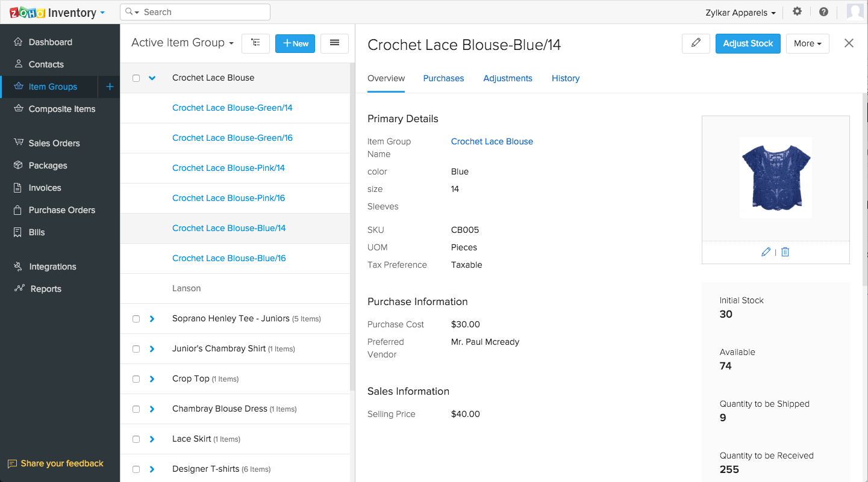Check the Crochet Lace Blouse checkbox
The height and width of the screenshot is (482, 868).
(136, 78)
